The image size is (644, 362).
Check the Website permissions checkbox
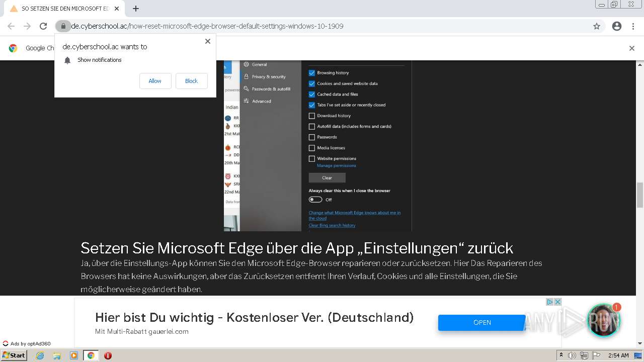point(312,158)
